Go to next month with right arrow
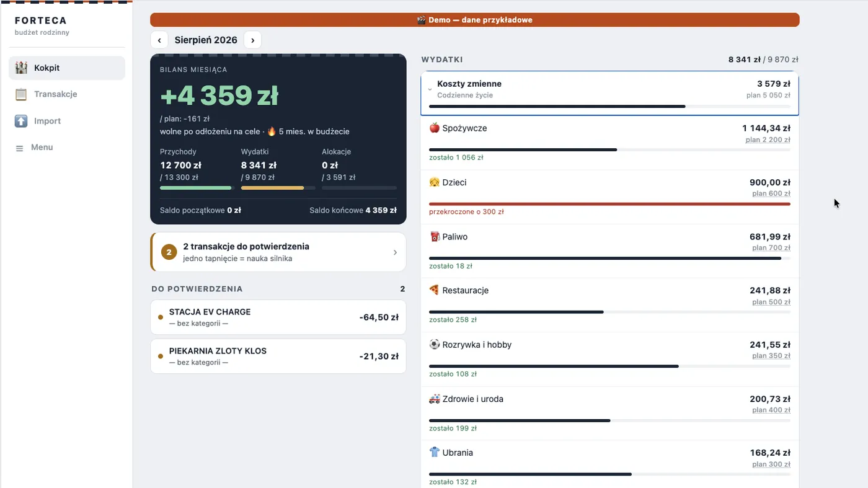This screenshot has width=868, height=488. click(252, 40)
